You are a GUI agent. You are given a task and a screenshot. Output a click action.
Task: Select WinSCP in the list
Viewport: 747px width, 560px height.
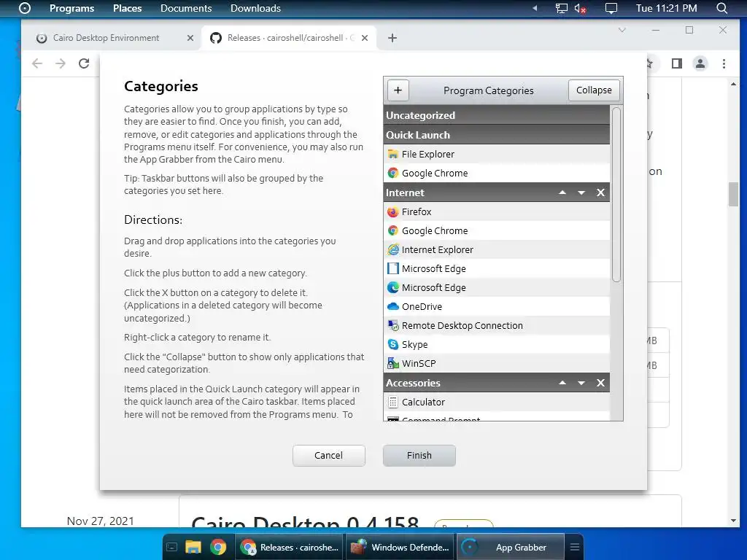click(x=496, y=363)
